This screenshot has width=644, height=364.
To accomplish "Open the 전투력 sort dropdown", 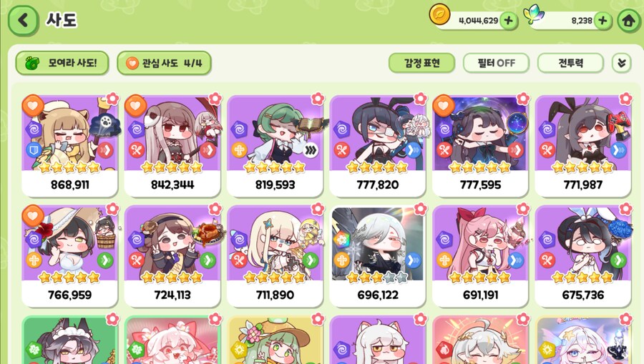I will tap(570, 63).
